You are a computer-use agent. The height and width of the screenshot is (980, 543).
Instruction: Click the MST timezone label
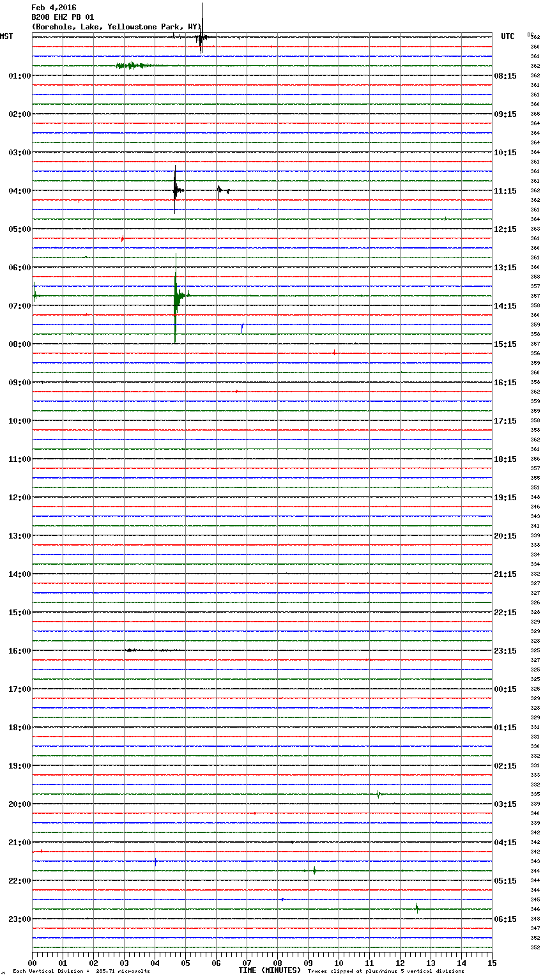click(6, 36)
